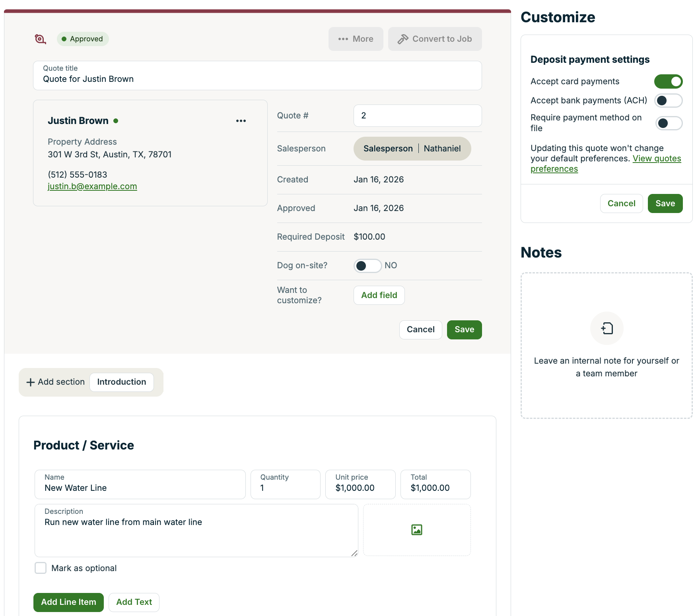This screenshot has height=616, width=696.
Task: Open Justin Brown client options ellipsis
Action: click(x=241, y=121)
